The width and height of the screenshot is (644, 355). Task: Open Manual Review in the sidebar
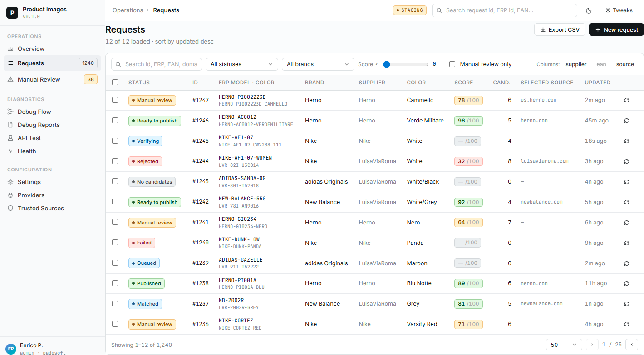(52, 79)
